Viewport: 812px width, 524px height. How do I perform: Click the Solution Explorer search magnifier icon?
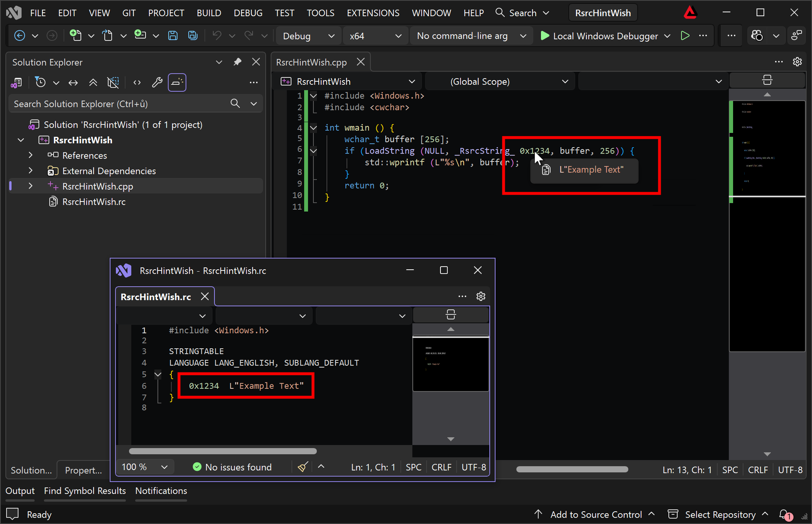click(235, 104)
